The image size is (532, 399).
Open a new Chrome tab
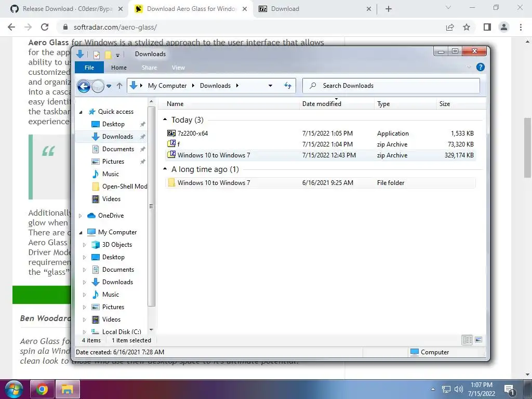(x=389, y=9)
